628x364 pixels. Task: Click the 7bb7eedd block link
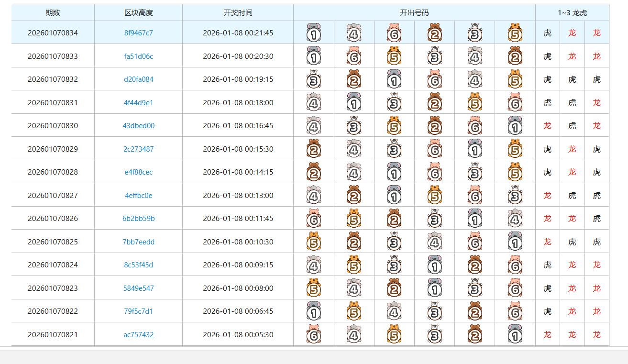click(x=138, y=242)
